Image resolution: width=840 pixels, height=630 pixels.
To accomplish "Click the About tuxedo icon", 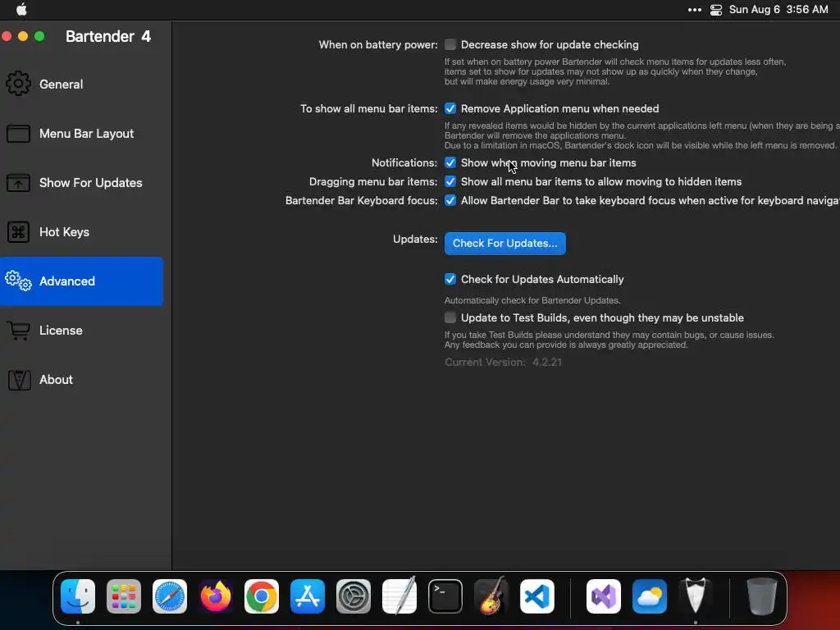I will (19, 379).
